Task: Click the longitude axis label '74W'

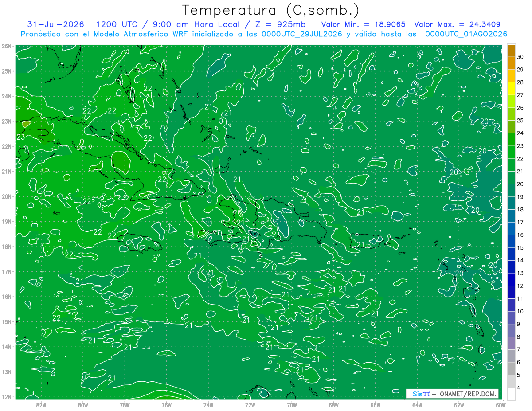Action: [x=208, y=405]
